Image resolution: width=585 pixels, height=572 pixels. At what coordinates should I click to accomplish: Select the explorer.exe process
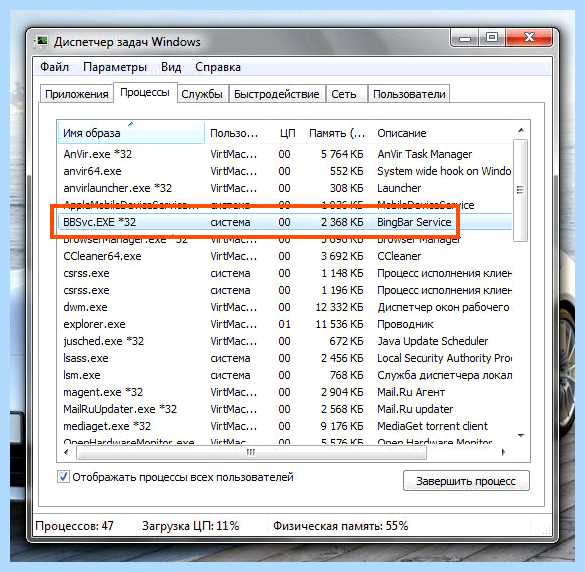click(285, 324)
